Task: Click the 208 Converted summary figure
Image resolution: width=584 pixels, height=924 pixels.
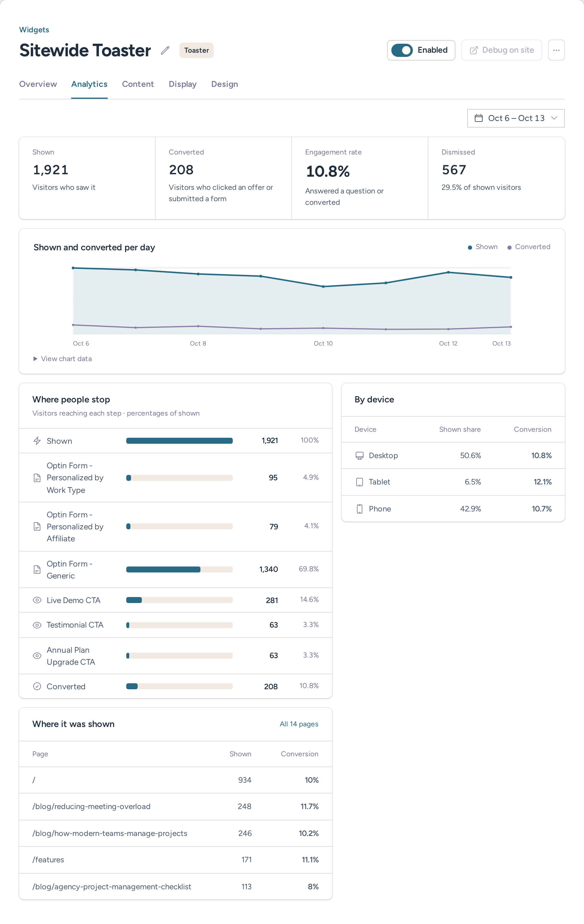Action: pyautogui.click(x=181, y=170)
